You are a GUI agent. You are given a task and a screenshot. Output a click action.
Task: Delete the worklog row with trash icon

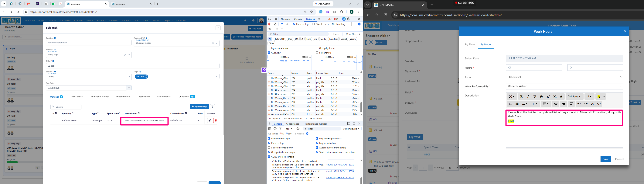[x=216, y=121]
